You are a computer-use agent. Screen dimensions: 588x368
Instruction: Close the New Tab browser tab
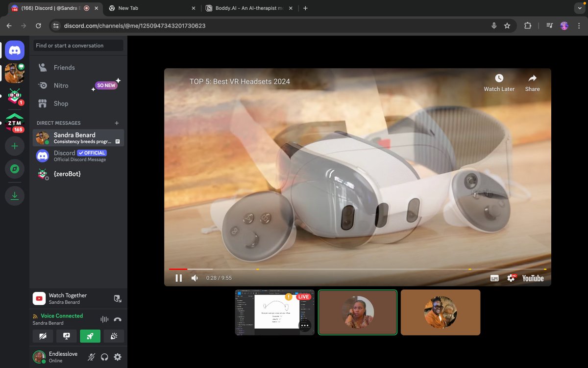click(x=194, y=8)
